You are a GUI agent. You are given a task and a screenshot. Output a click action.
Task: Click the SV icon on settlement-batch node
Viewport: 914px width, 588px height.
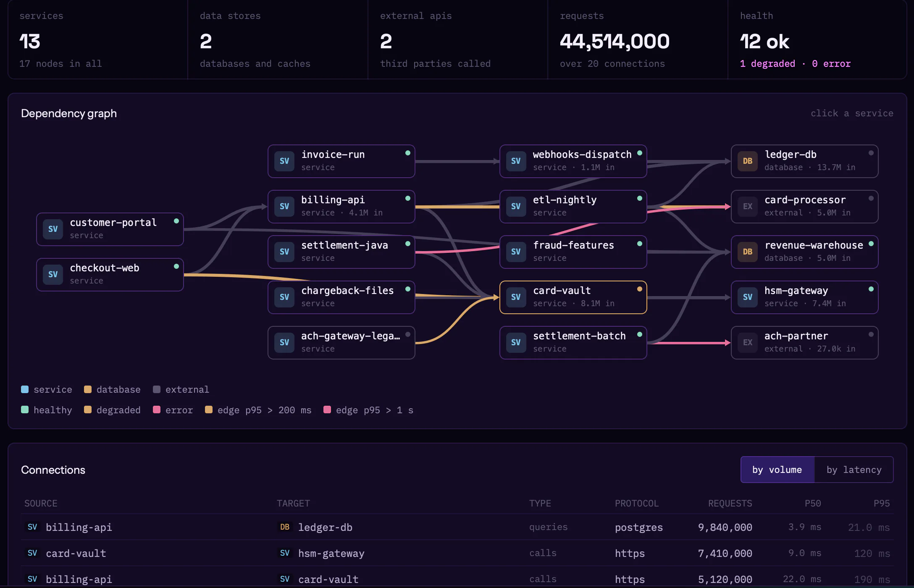[x=516, y=342]
